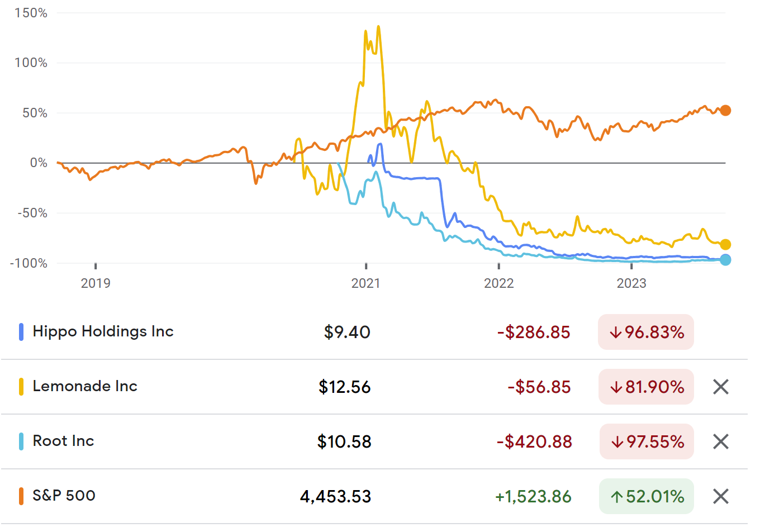Click the 2019 x-axis label
This screenshot has width=760, height=532.
click(96, 283)
